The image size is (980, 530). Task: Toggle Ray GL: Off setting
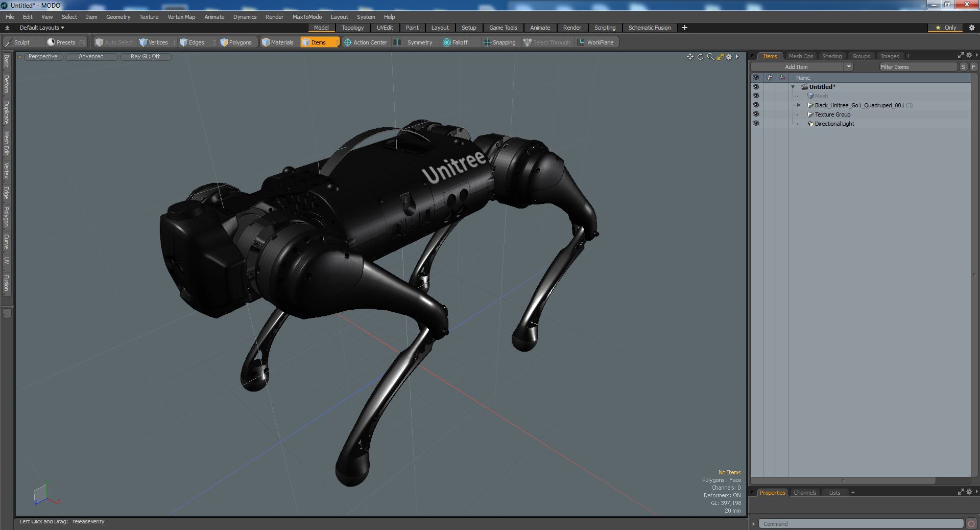[x=145, y=57]
